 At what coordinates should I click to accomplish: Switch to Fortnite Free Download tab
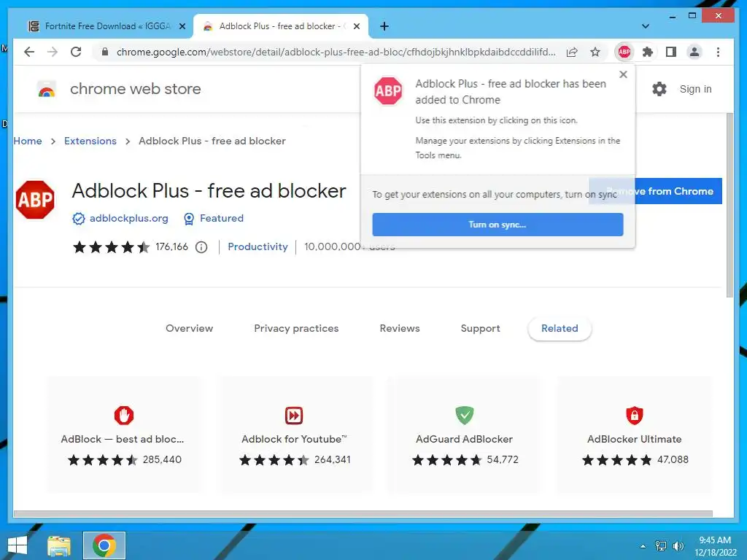108,26
